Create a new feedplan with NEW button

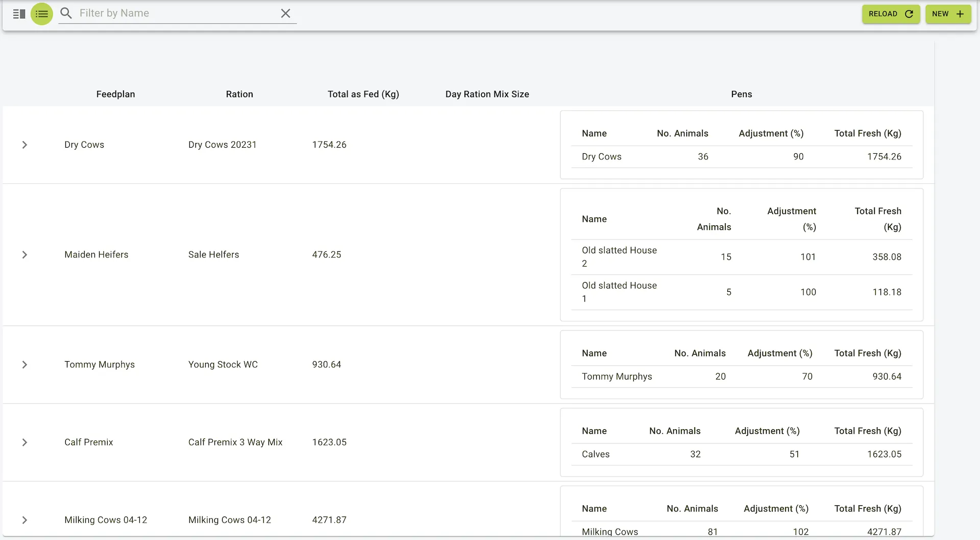tap(948, 14)
